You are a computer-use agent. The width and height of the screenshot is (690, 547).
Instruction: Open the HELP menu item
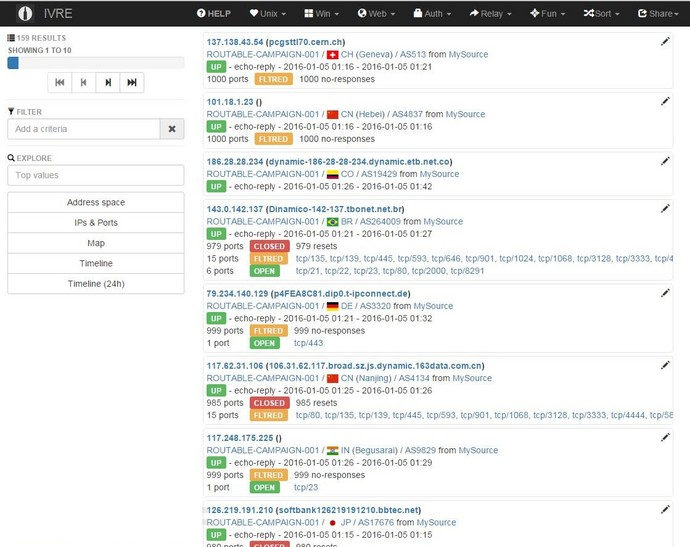click(x=214, y=14)
